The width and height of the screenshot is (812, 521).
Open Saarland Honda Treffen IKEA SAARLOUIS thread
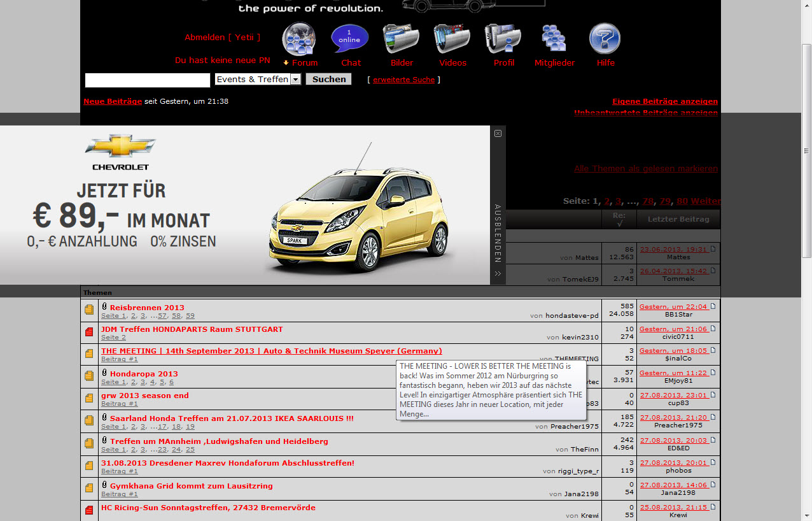[x=232, y=418]
